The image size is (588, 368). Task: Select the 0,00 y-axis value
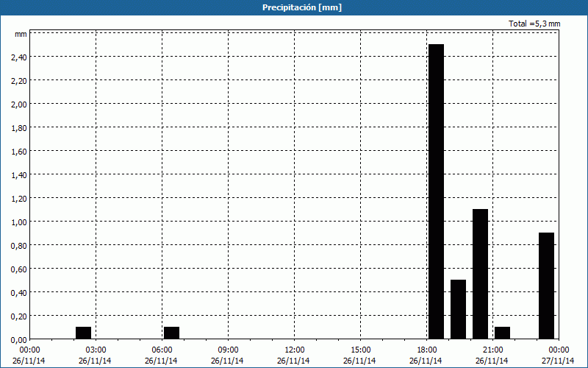[19, 339]
